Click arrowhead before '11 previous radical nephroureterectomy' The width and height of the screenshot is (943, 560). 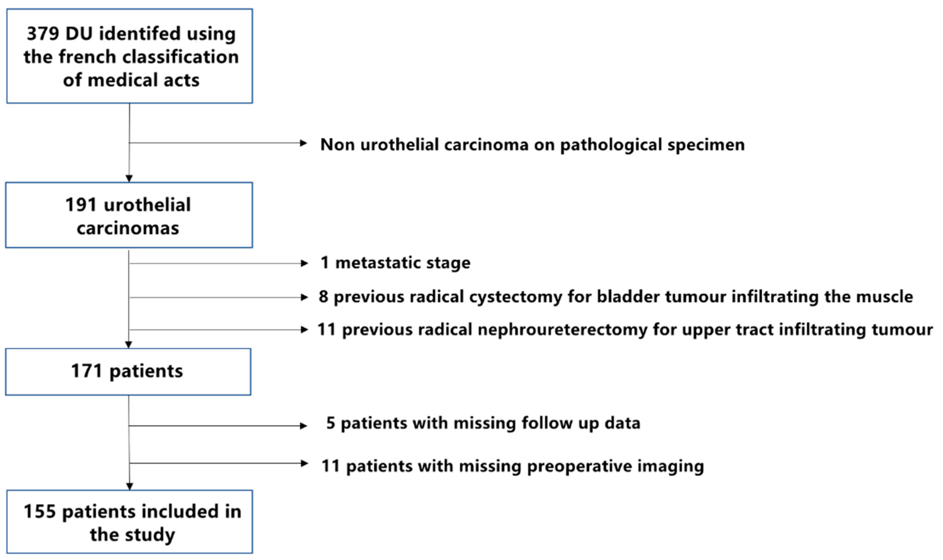click(x=304, y=330)
